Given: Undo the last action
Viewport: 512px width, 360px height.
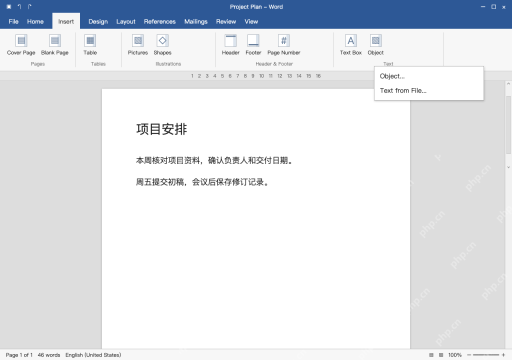Looking at the screenshot, I should click(x=19, y=7).
